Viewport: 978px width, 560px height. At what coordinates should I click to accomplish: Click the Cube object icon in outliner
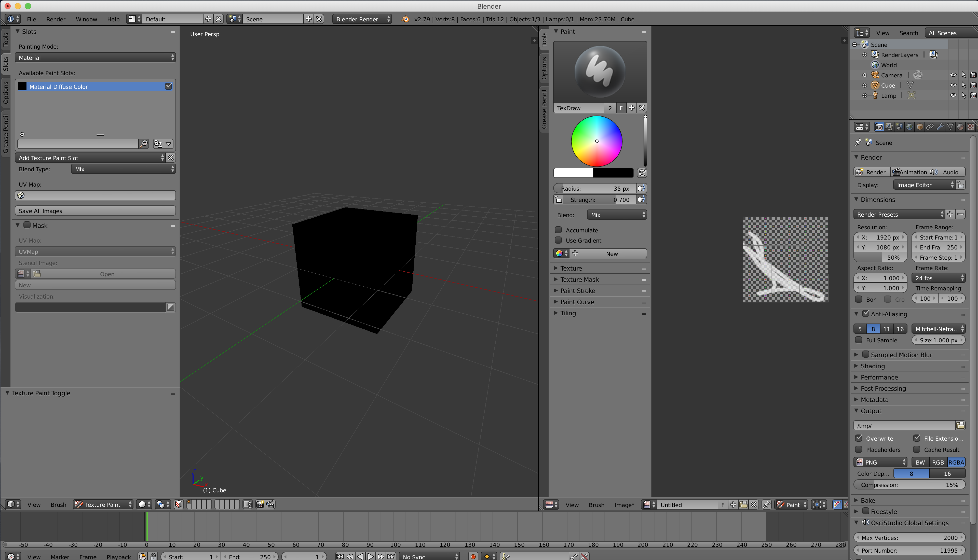(x=875, y=85)
